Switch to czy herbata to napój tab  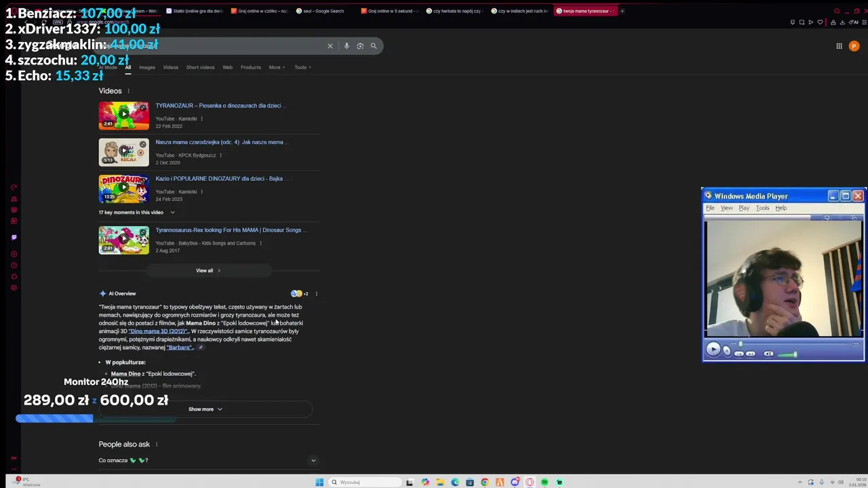click(x=454, y=11)
